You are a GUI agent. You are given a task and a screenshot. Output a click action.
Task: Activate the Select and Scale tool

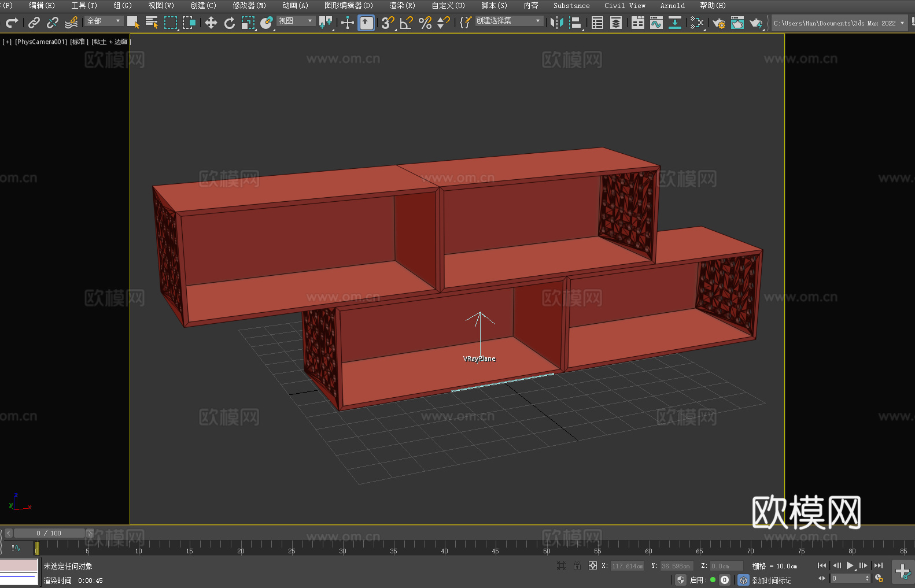click(248, 23)
